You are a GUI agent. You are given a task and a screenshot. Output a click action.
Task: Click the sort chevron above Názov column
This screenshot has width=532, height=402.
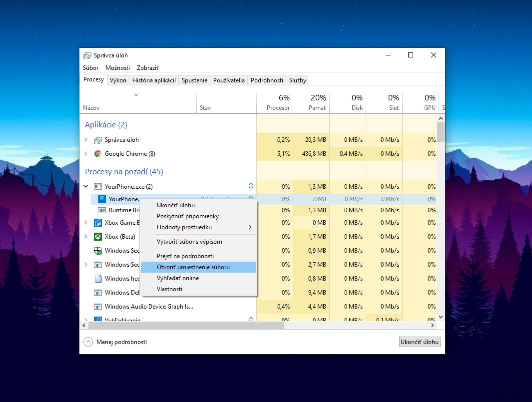tap(136, 95)
